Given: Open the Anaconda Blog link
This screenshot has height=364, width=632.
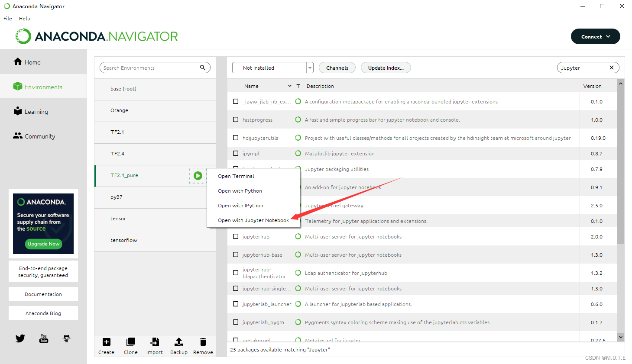Looking at the screenshot, I should [43, 313].
